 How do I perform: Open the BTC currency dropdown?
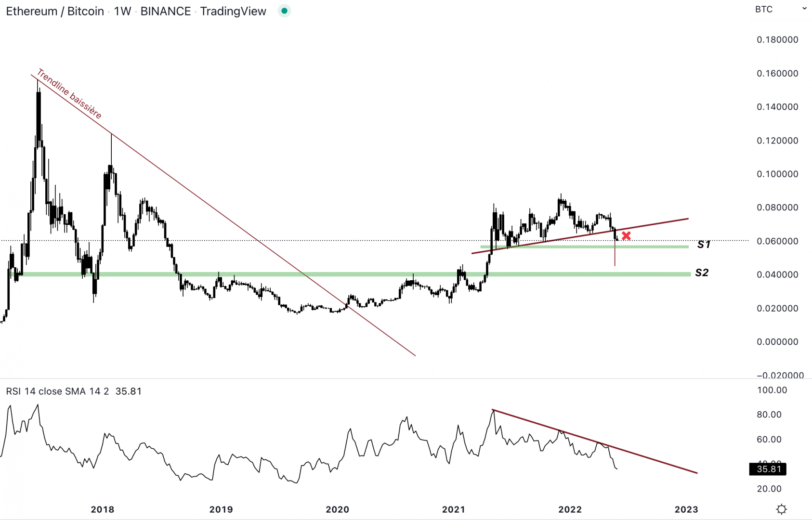[x=781, y=9]
